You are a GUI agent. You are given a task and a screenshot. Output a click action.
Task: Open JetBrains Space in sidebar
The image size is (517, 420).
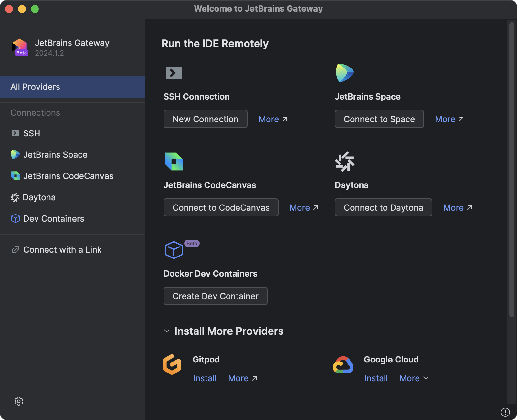[72, 154]
